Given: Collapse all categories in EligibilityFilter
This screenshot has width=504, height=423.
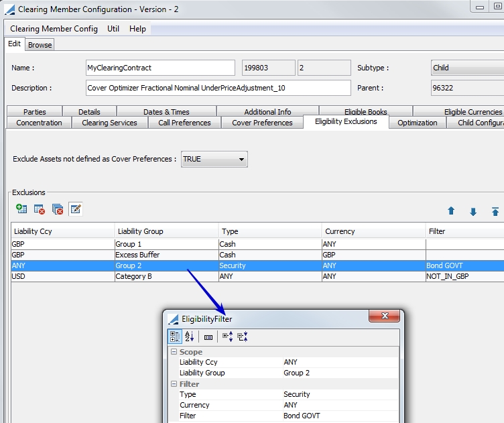Looking at the screenshot, I should (243, 337).
